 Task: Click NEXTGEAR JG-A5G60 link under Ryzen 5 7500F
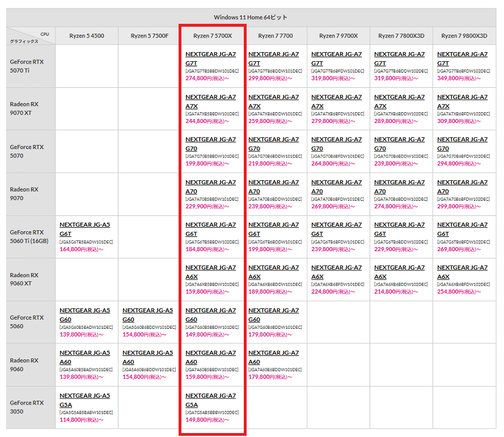[x=147, y=315]
